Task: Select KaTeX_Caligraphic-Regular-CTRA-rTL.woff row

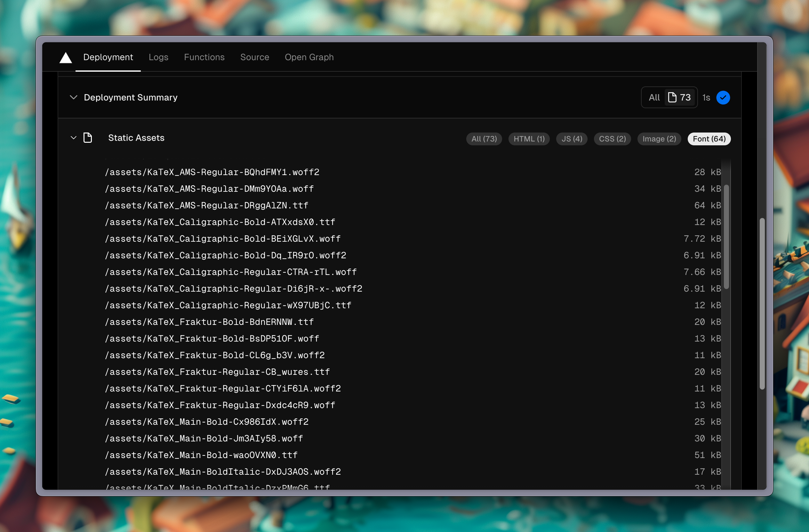Action: [x=413, y=272]
